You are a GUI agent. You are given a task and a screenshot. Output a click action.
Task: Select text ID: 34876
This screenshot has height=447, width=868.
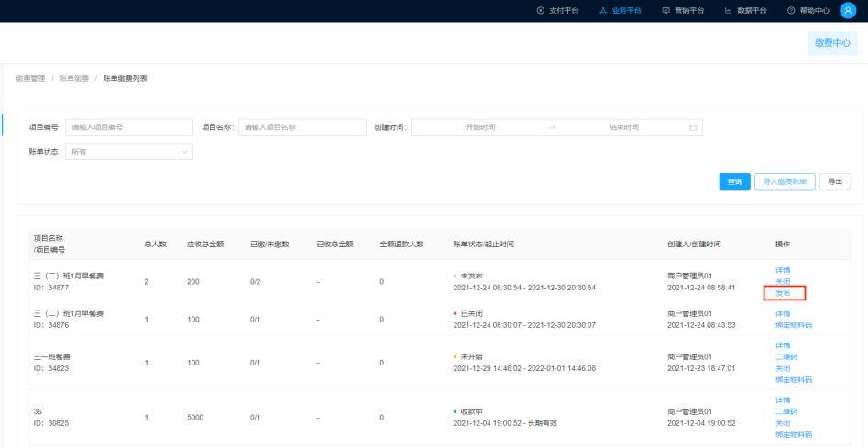tap(51, 325)
